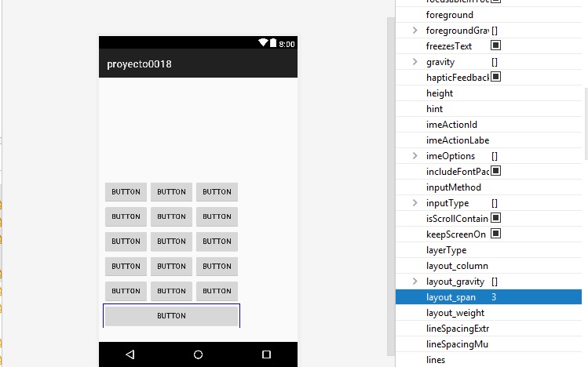Screen dimensions: 588x367
Task: Expand the layout_gravity property arrow
Action: 415,282
